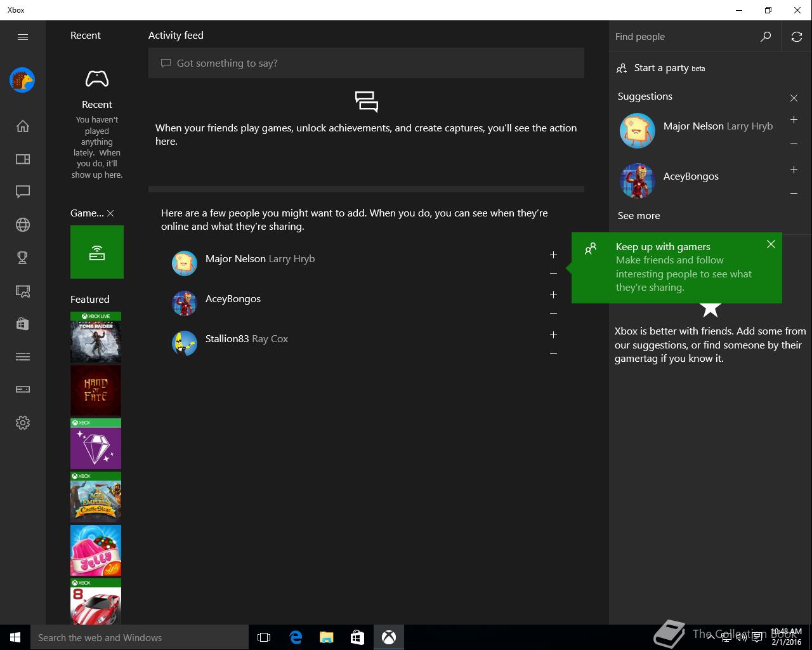Open File Explorer from taskbar
This screenshot has height=650, width=812.
327,637
